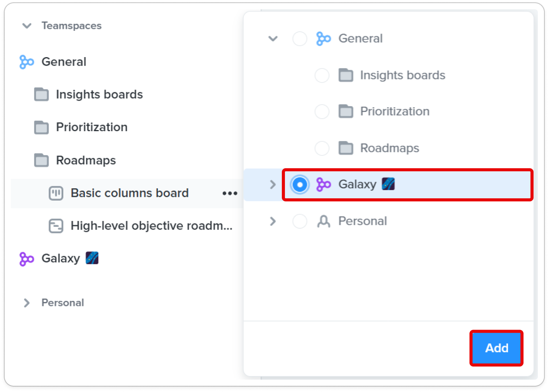
Task: Collapse the Teamspaces section
Action: click(27, 26)
